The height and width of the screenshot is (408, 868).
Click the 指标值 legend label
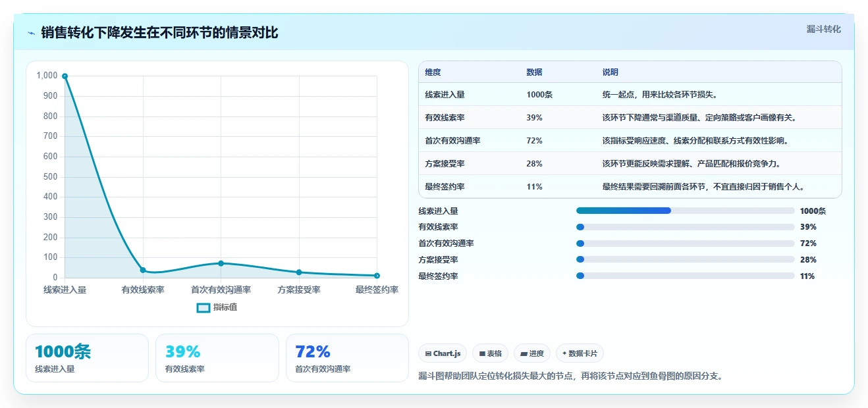pyautogui.click(x=225, y=307)
